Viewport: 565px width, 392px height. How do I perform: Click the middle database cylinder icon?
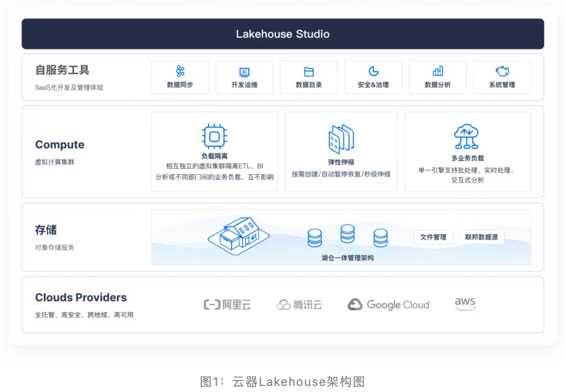tap(347, 234)
